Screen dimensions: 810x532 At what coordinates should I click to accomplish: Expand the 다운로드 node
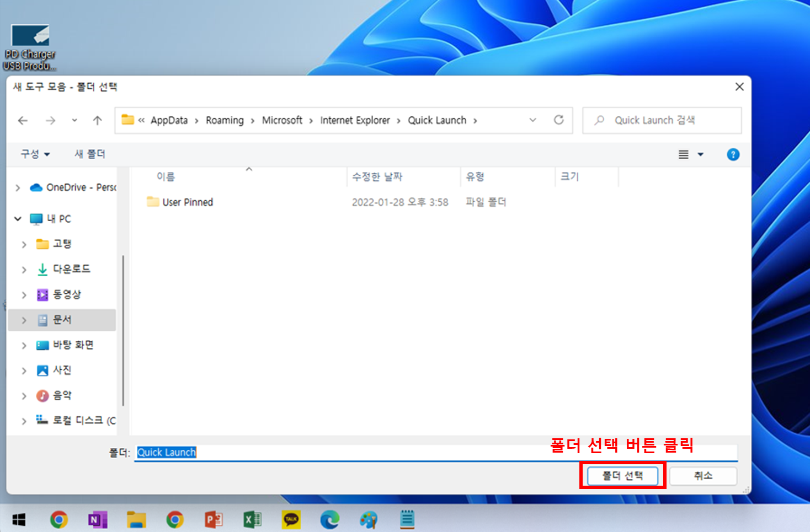tap(24, 270)
